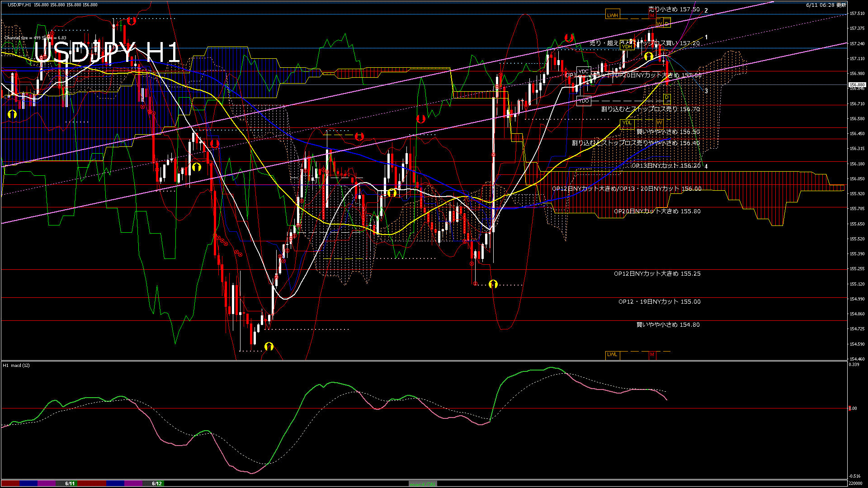Toggle the macd ON button
Image resolution: width=868 pixels, height=488 pixels.
point(423,483)
